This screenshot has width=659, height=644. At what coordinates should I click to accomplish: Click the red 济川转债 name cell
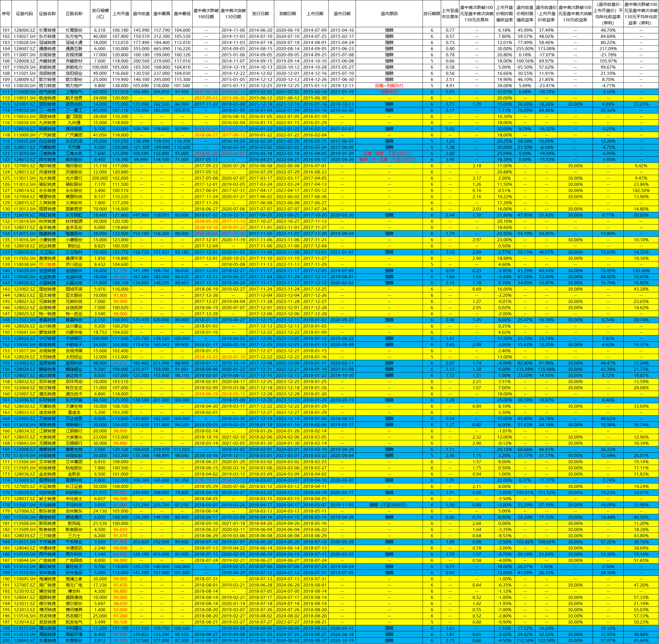coord(47,265)
